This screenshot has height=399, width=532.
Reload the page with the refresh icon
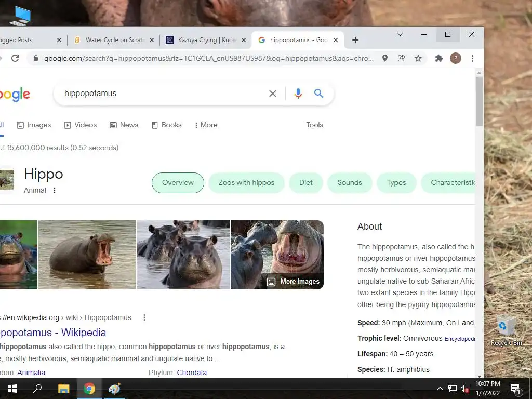[x=15, y=58]
